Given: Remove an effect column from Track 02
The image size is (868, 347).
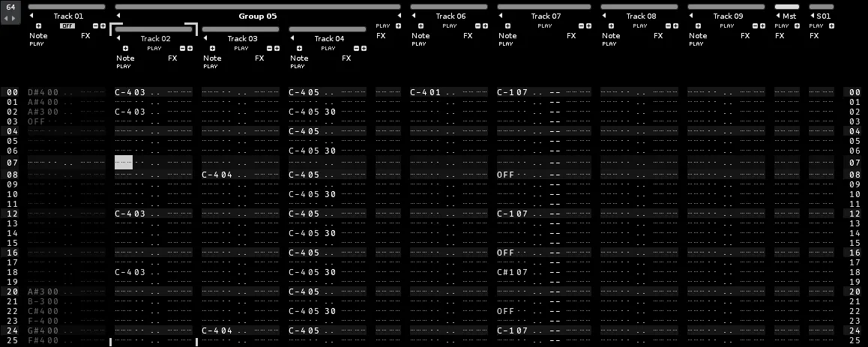Looking at the screenshot, I should coord(182,48).
